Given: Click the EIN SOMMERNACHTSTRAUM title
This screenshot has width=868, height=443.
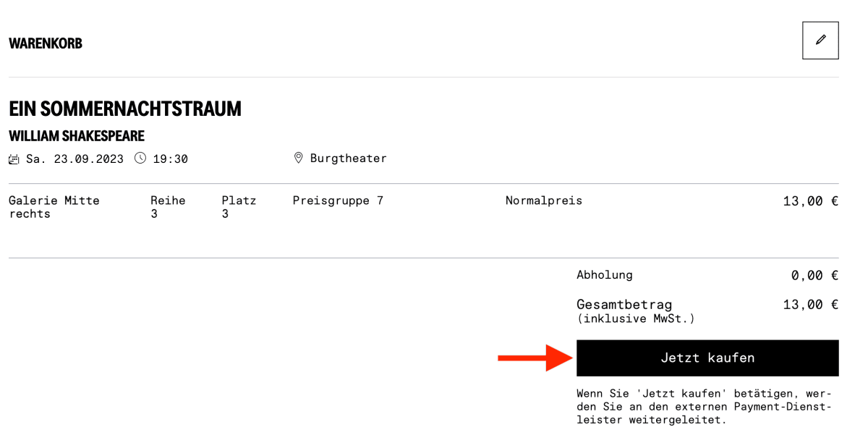Looking at the screenshot, I should point(125,109).
